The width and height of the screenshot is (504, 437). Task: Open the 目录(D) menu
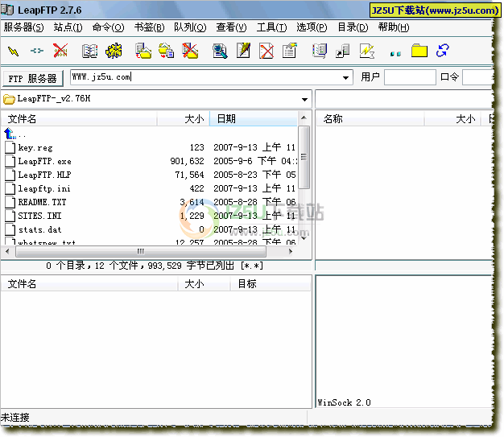click(x=353, y=27)
